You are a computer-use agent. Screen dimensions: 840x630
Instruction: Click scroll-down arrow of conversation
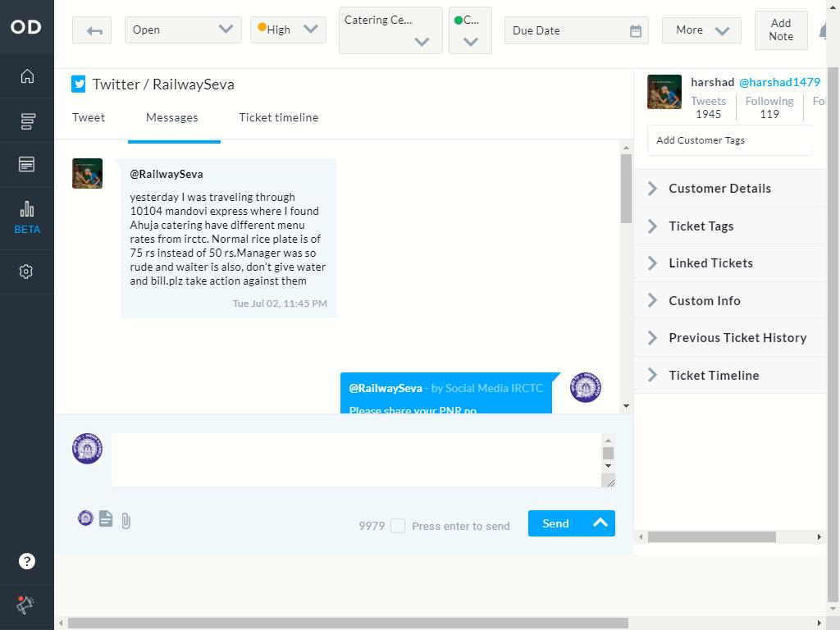(x=626, y=406)
